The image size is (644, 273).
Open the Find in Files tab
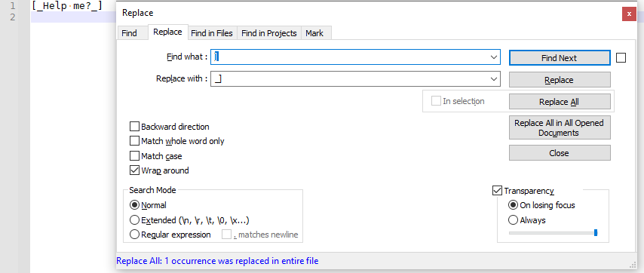[x=211, y=33]
